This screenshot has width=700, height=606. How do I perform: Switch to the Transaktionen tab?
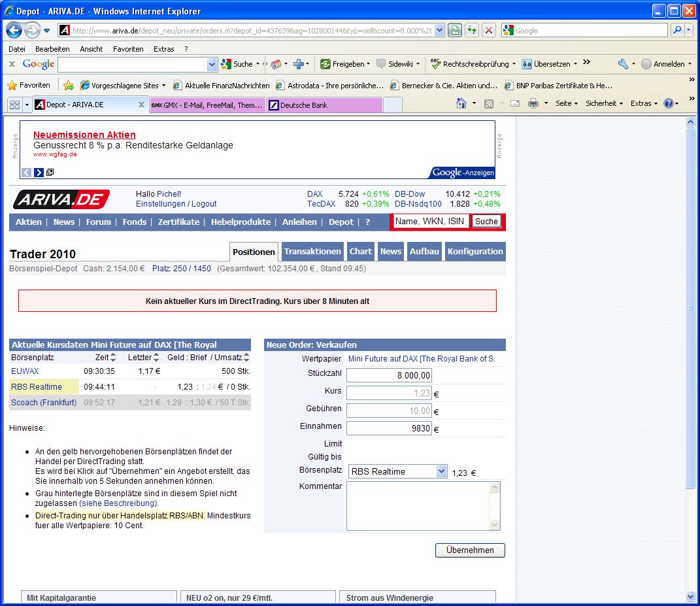coord(312,252)
